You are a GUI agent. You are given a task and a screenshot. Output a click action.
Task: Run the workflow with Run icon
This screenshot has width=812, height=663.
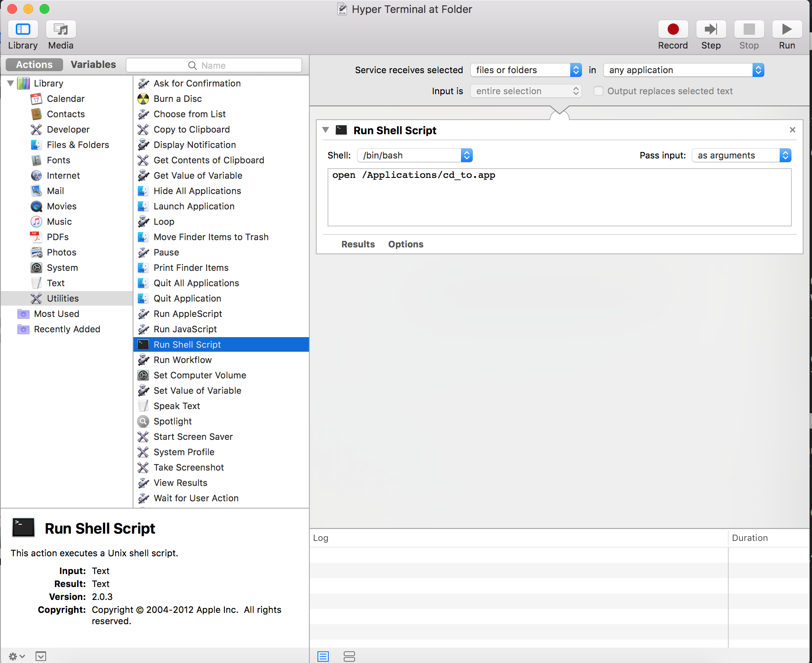pos(787,30)
